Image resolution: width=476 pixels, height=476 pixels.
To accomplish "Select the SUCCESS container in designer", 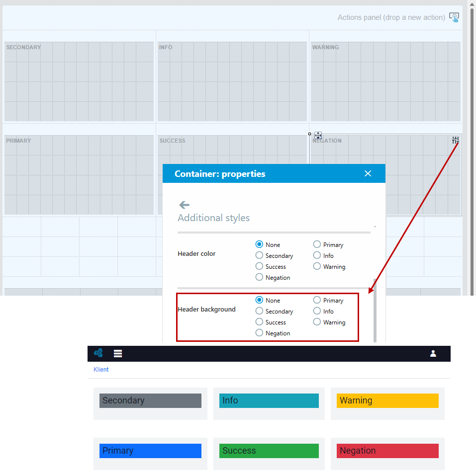I will (x=232, y=150).
